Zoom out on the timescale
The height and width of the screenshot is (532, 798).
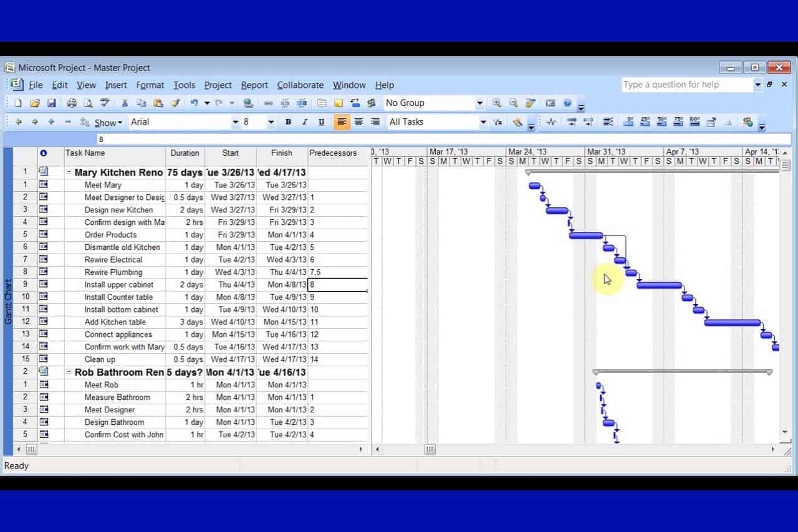point(514,103)
